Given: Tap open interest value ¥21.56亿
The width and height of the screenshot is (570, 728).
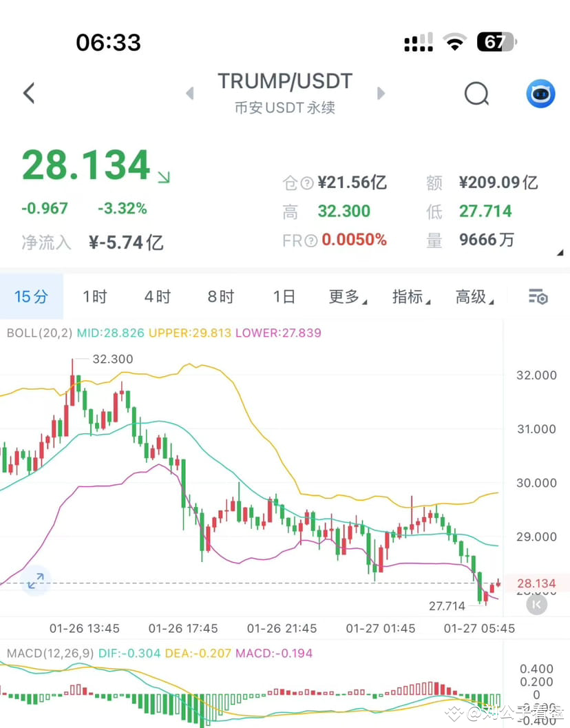Looking at the screenshot, I should coord(352,183).
